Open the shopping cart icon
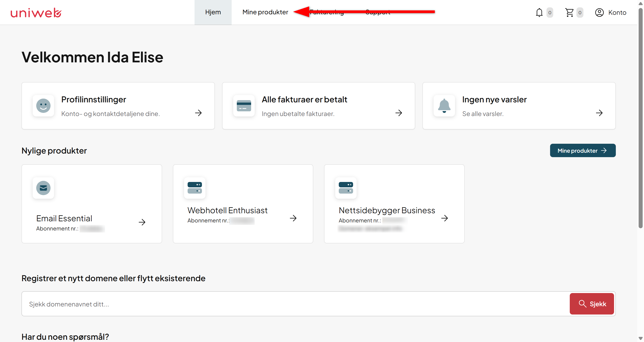The width and height of the screenshot is (644, 342). (570, 13)
